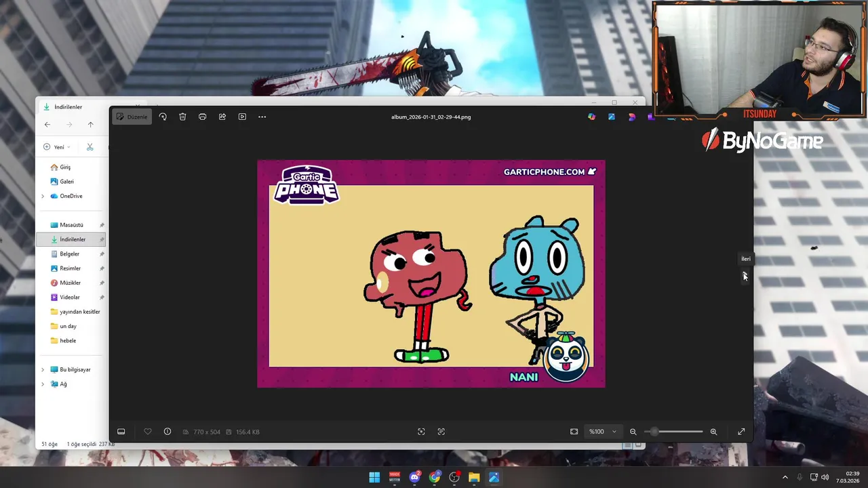Screen dimensions: 868x488
Task: Share the photo via the share icon
Action: pos(222,117)
